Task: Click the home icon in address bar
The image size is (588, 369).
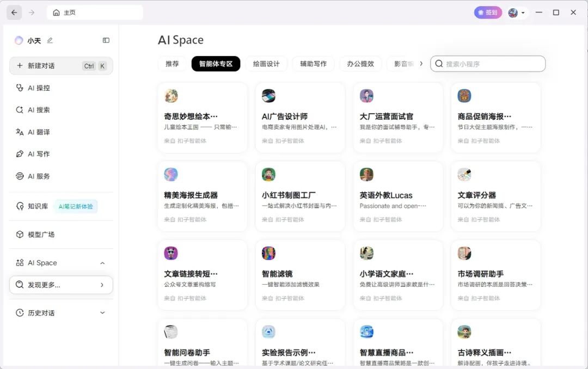Action: 56,13
